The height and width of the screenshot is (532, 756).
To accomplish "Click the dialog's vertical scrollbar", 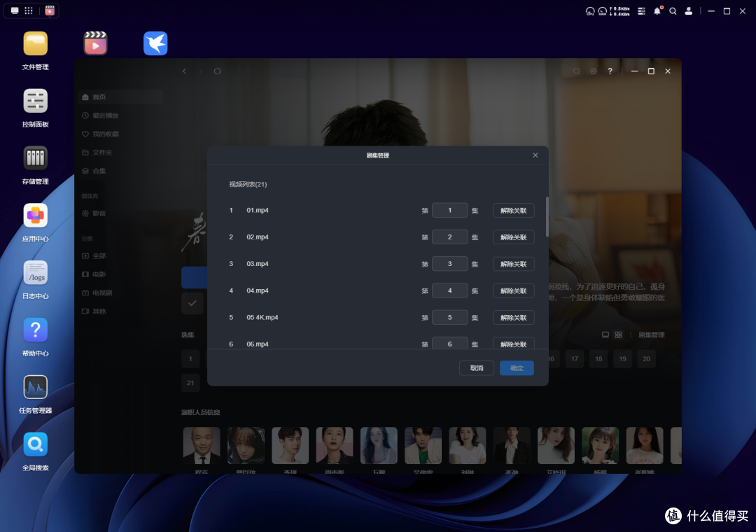I will [x=547, y=216].
